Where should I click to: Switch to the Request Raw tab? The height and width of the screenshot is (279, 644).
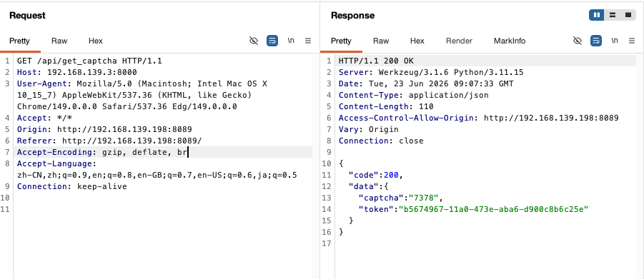[59, 41]
